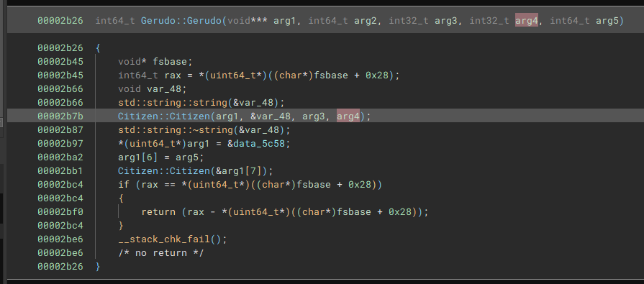Click 'void var_48;' declaration
Image resolution: width=644 pixels, height=284 pixels.
tap(153, 89)
